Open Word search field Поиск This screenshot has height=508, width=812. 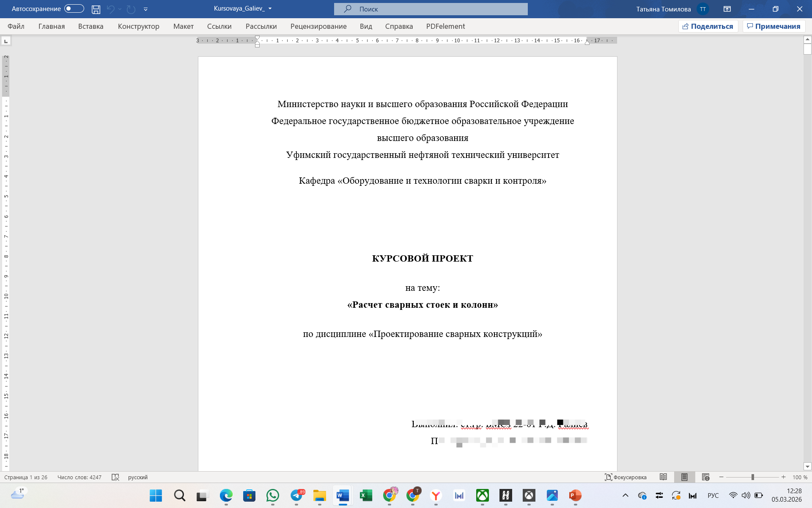click(431, 9)
